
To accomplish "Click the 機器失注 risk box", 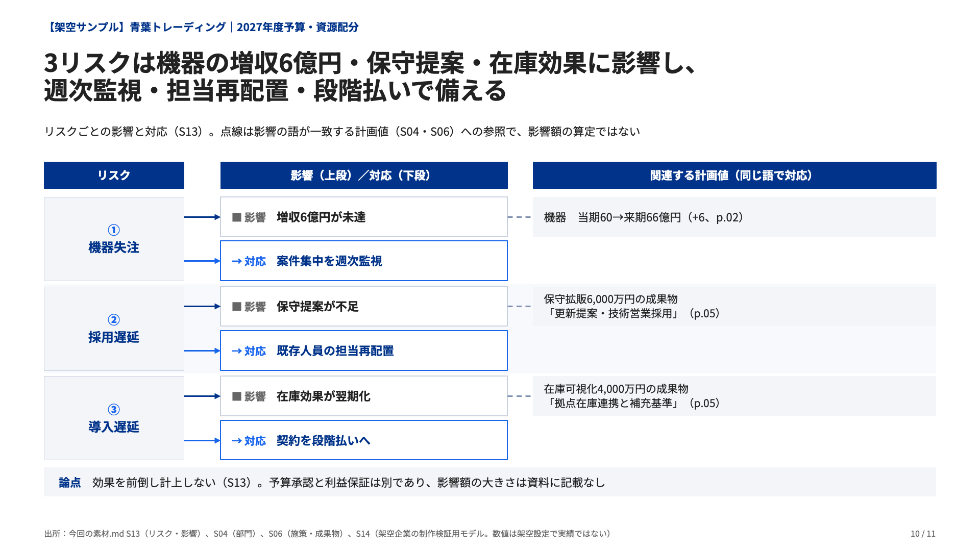I will click(x=114, y=239).
